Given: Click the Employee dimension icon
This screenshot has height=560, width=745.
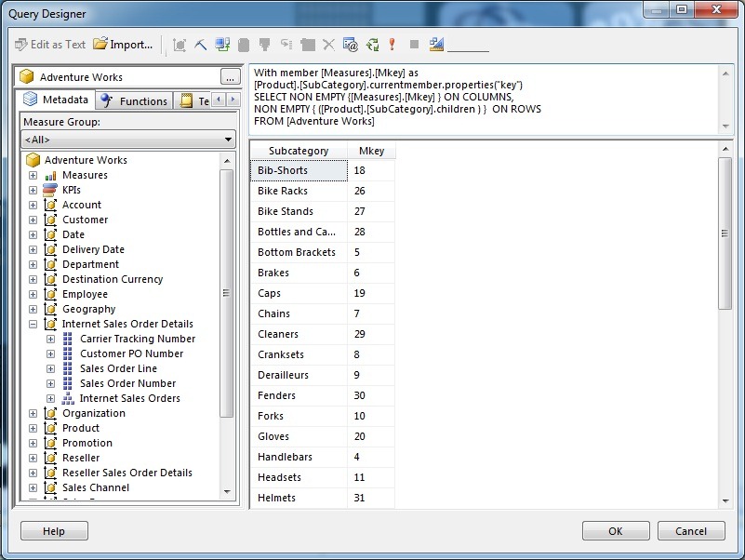Looking at the screenshot, I should tap(50, 294).
